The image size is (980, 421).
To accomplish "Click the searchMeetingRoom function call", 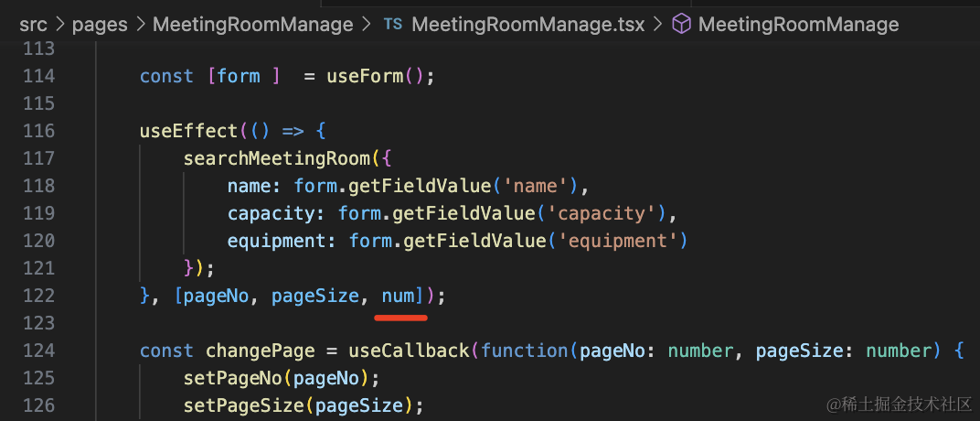I will click(x=277, y=158).
